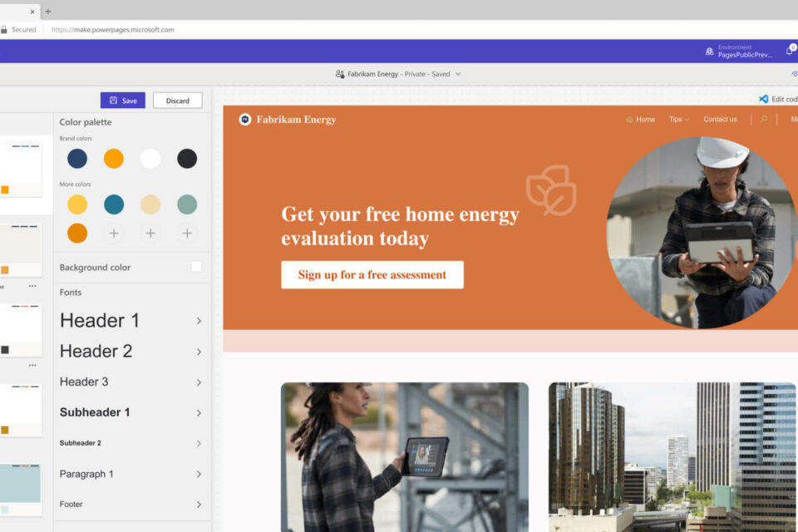Screen dimensions: 798x532
Task: Click the search magnifier in site header
Action: coord(764,120)
